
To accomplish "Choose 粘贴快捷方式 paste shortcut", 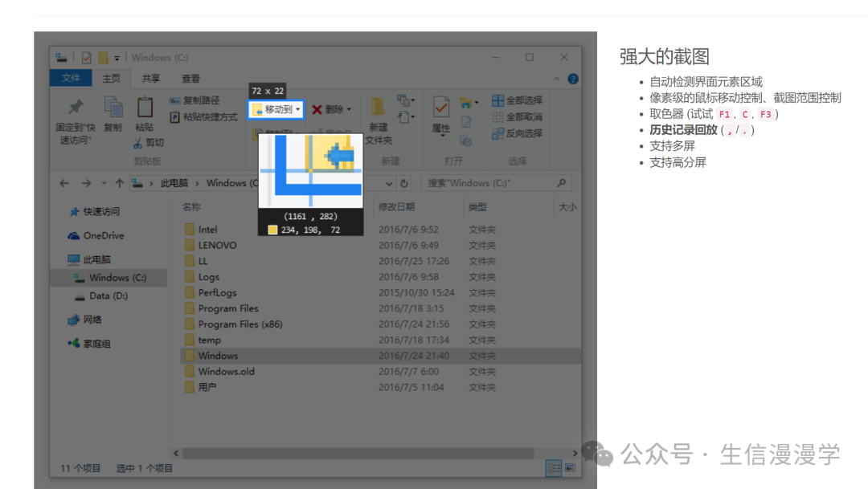I will tap(203, 116).
